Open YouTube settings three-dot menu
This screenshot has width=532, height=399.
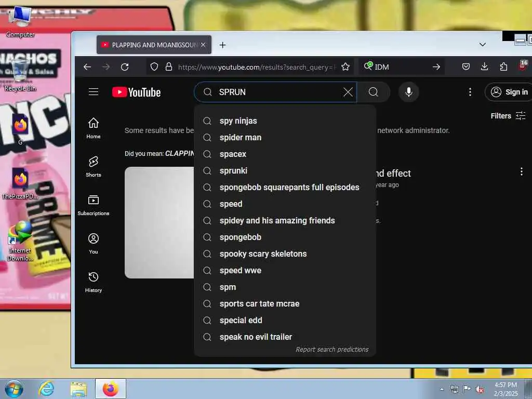[x=470, y=92]
